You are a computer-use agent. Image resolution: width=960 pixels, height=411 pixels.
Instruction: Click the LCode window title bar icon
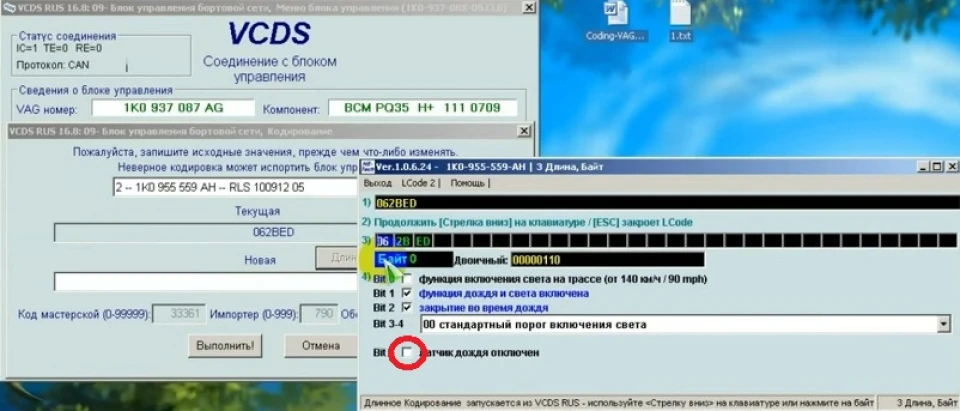[x=367, y=167]
